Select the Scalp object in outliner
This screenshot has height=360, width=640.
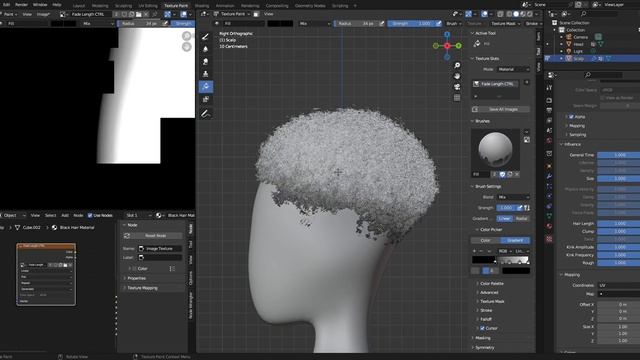point(579,59)
